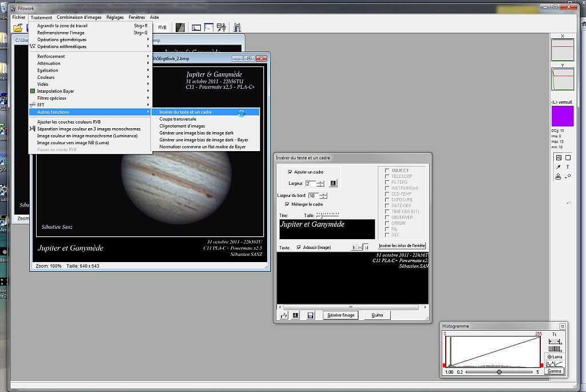Image resolution: width=586 pixels, height=392 pixels.
Task: Open the frame color picker beside Largeur
Action: [x=334, y=184]
